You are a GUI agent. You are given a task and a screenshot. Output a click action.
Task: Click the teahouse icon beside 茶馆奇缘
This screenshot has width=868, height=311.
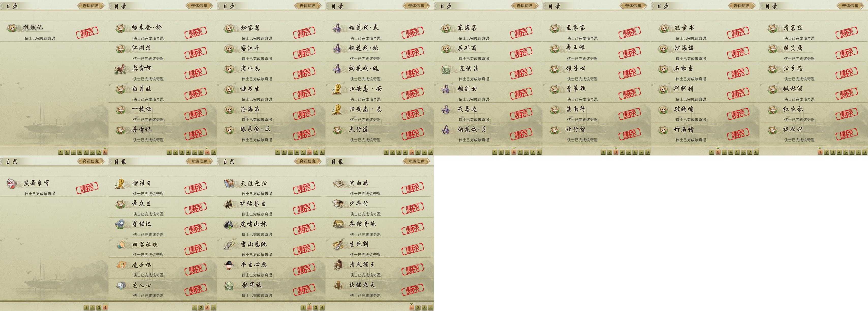click(338, 224)
